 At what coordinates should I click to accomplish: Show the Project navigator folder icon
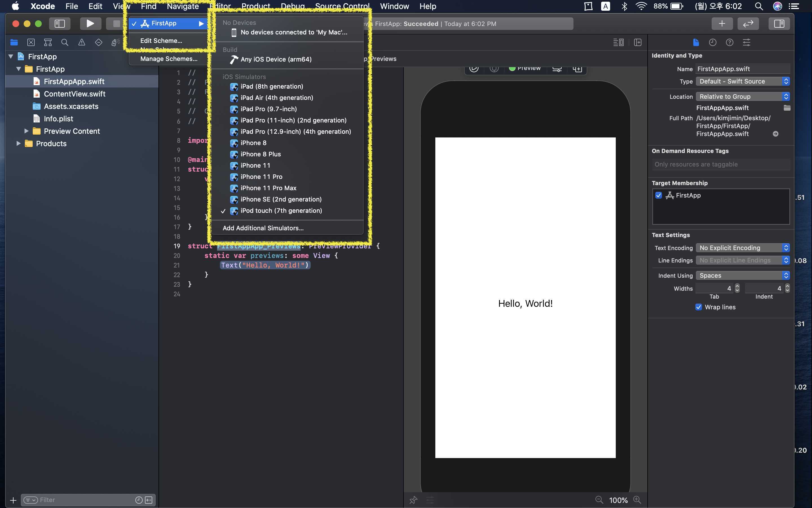click(14, 42)
